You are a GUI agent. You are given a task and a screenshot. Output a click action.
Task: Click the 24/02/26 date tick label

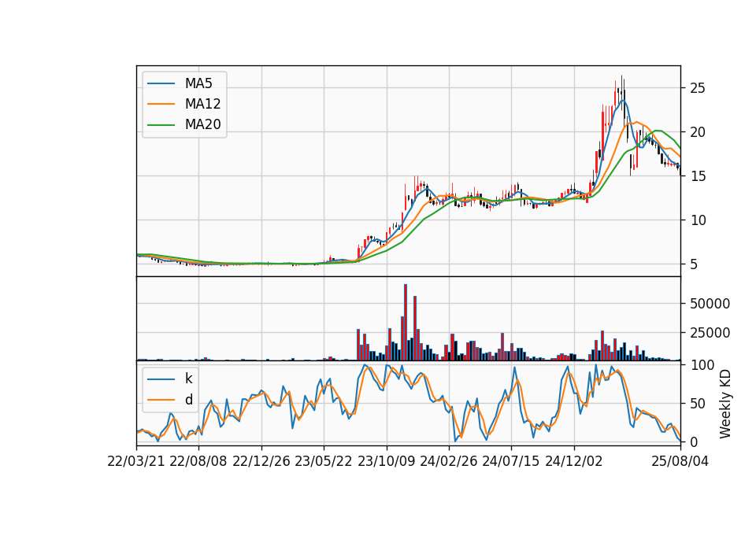(448, 461)
